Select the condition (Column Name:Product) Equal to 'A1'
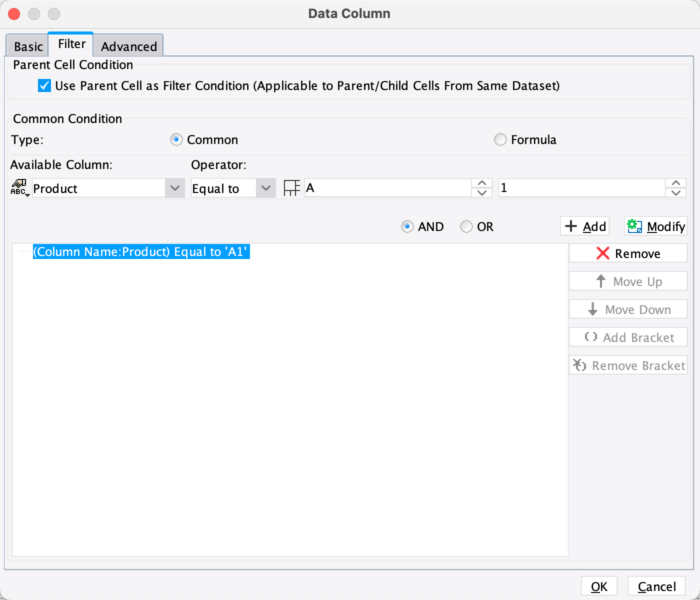The width and height of the screenshot is (700, 600). click(x=140, y=252)
